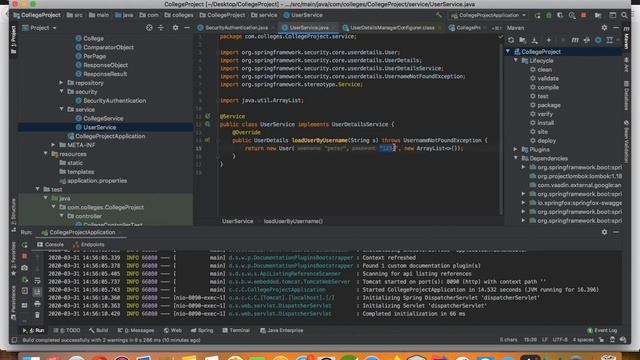Open the Console tab in Run panel

tap(50, 244)
